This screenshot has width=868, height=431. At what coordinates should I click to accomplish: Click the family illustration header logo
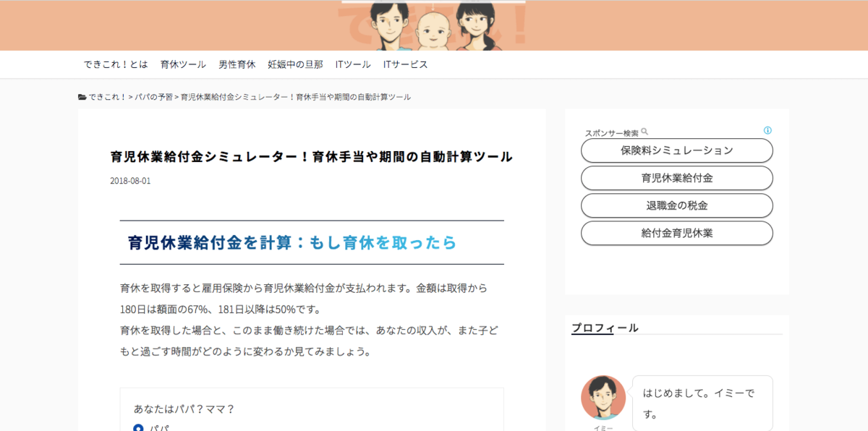[434, 25]
